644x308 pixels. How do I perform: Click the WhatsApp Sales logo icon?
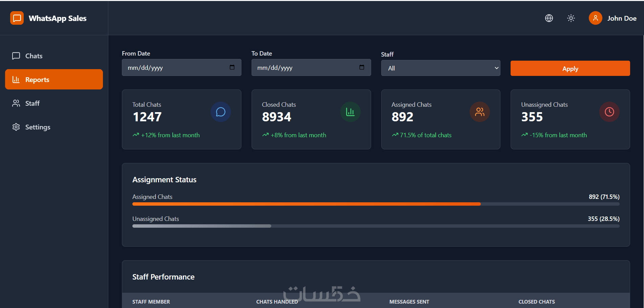tap(17, 18)
